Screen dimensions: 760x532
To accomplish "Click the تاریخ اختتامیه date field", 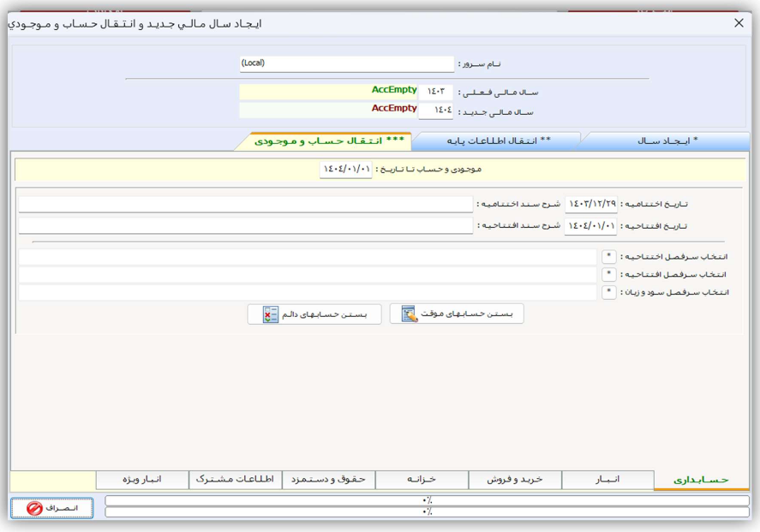I will (591, 204).
